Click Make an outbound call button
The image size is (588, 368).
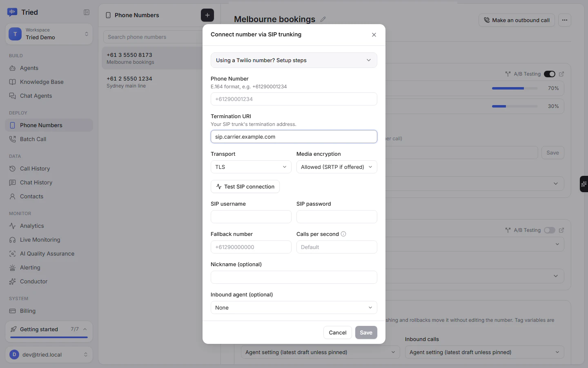click(517, 20)
